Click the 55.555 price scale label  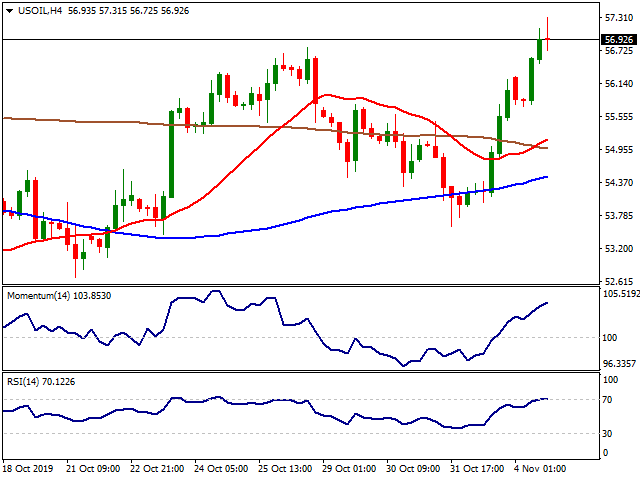tap(619, 117)
